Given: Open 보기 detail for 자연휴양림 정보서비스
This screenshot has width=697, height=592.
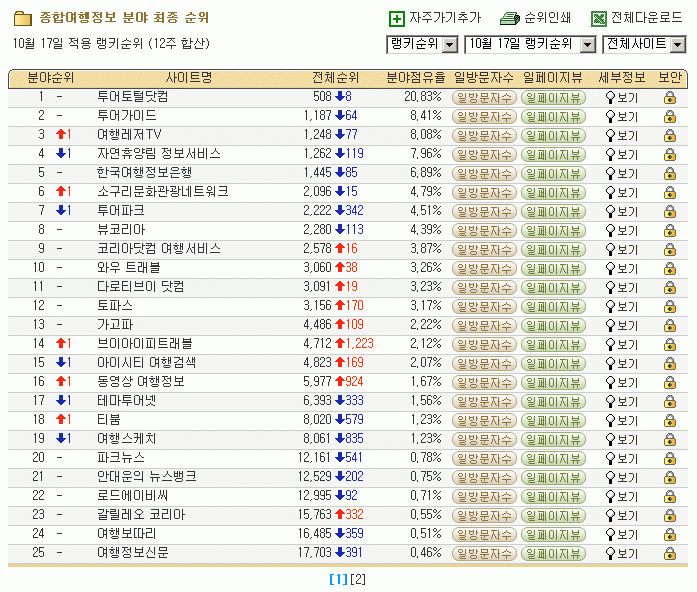Looking at the screenshot, I should (x=622, y=155).
